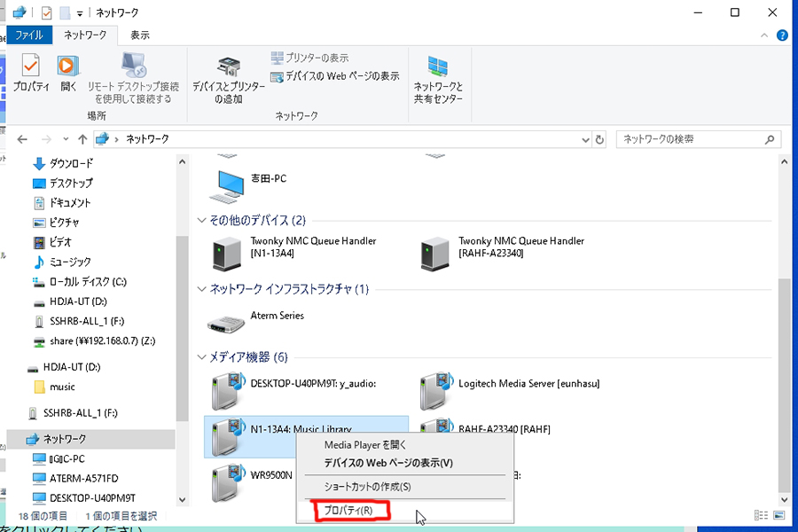The image size is (798, 532).
Task: Click デバイスの Web ページの表示 in ribbon
Action: pyautogui.click(x=335, y=76)
